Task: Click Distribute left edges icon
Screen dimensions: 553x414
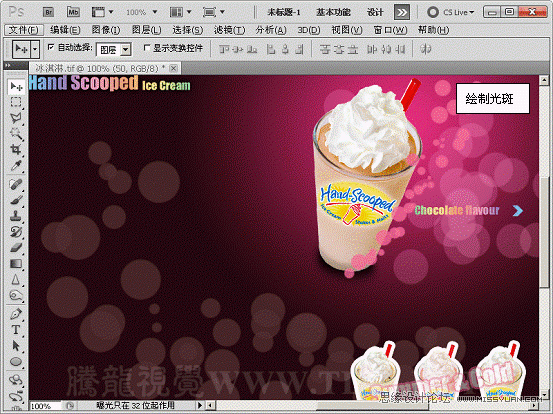Action: pyautogui.click(x=372, y=49)
